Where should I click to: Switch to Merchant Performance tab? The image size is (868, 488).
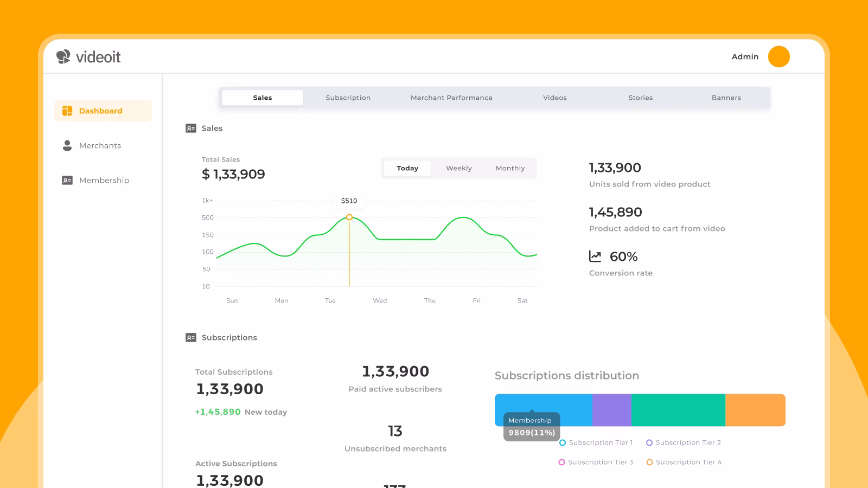coord(451,98)
